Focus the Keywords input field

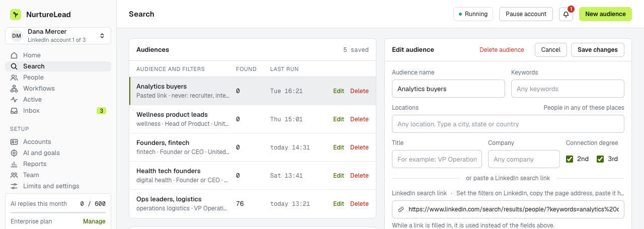pos(568,89)
